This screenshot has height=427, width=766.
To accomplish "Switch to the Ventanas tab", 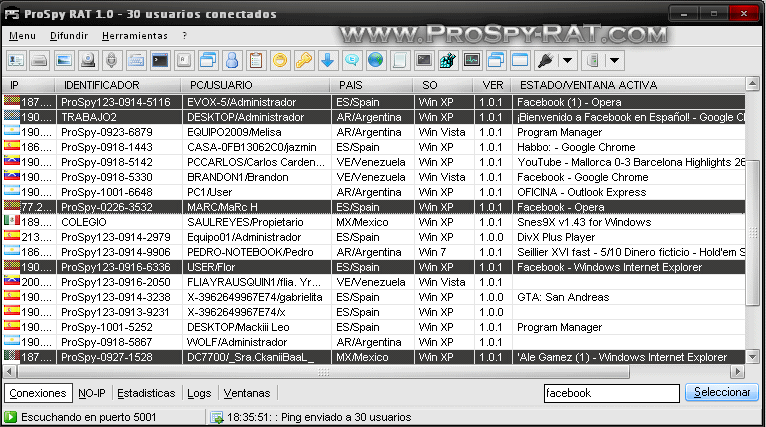I will pyautogui.click(x=247, y=393).
